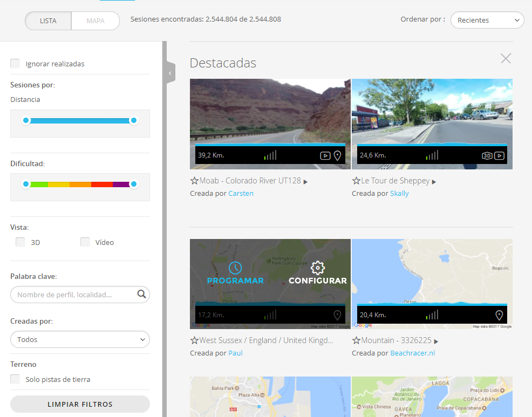
Task: Click the clock icon above Programar
Action: 235,268
